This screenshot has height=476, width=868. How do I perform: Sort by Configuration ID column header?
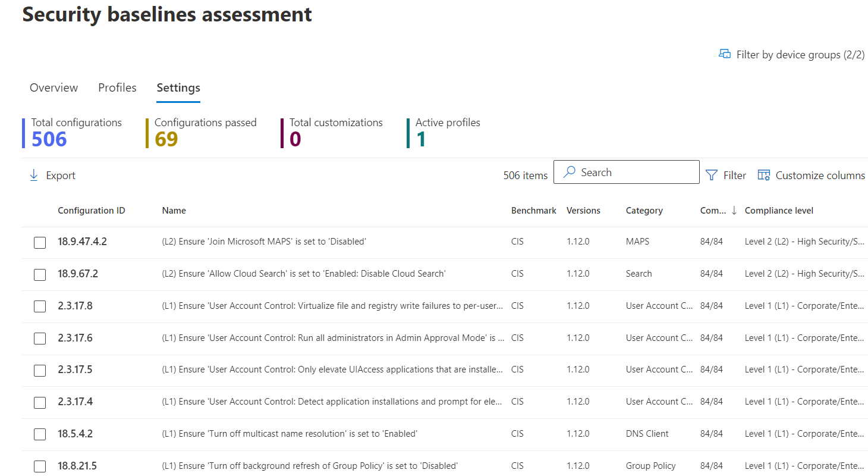pos(91,211)
